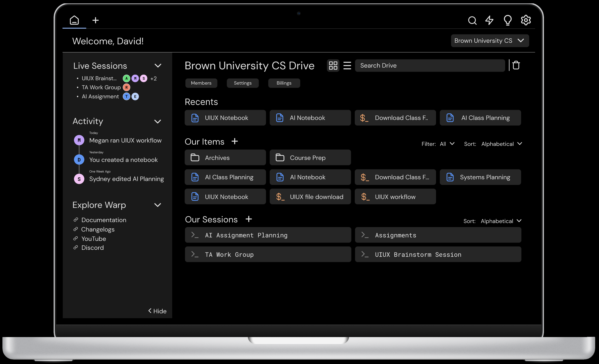
Task: Select You created a notebook activity
Action: [x=123, y=160]
